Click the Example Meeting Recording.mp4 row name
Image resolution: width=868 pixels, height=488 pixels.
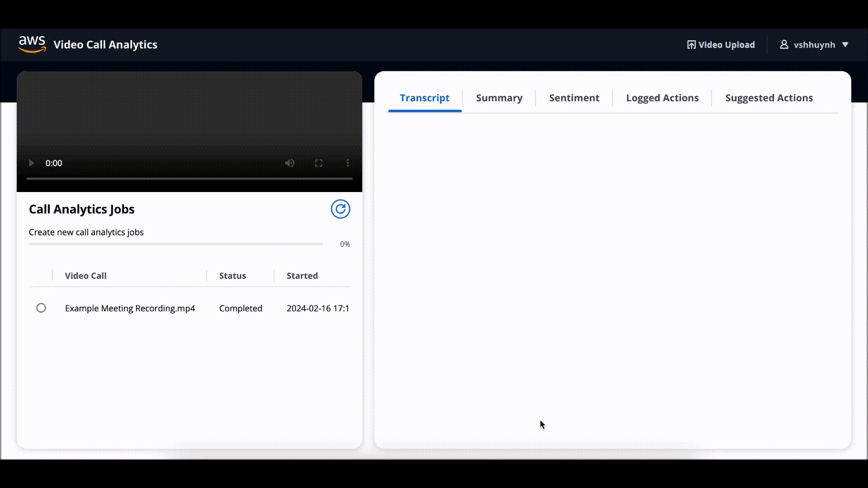[130, 308]
